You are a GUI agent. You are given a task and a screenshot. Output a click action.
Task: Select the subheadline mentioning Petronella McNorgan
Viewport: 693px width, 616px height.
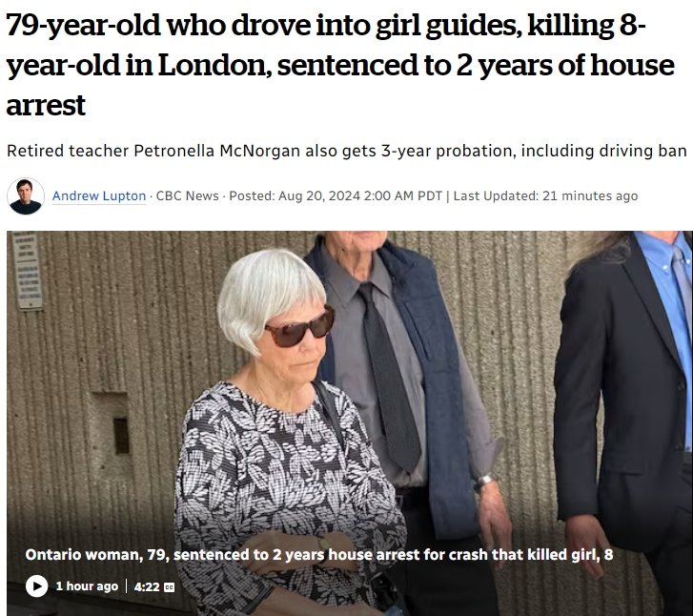pyautogui.click(x=347, y=151)
